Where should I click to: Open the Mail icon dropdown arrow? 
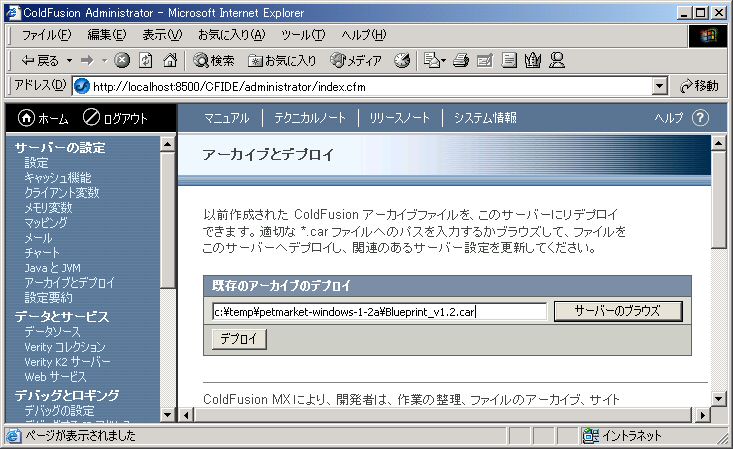click(x=443, y=60)
